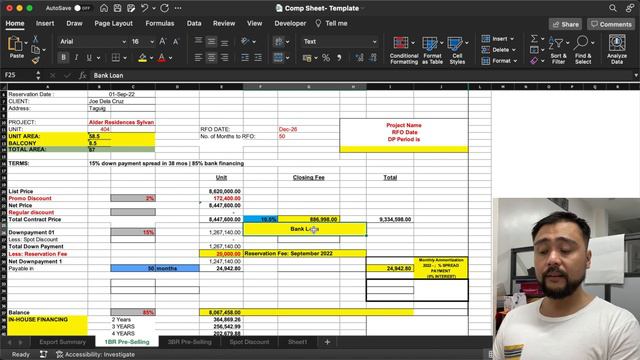The width and height of the screenshot is (640, 360).
Task: Open the font color dropdown arrow
Action: coord(170,58)
